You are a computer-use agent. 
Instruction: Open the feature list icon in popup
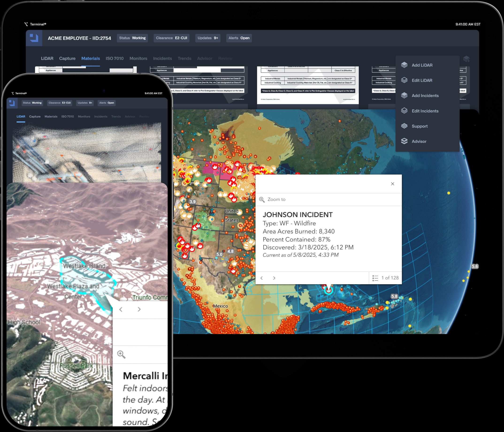(375, 278)
